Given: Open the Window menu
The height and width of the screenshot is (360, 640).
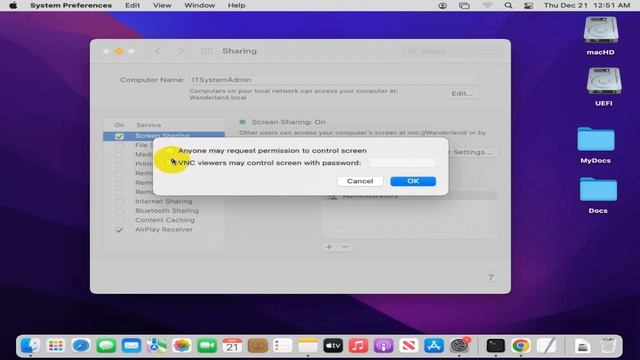Looking at the screenshot, I should (x=200, y=5).
